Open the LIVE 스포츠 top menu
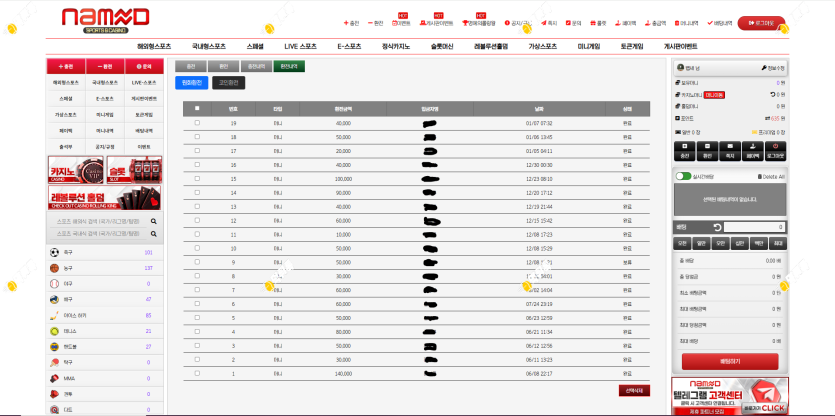This screenshot has height=416, width=835. point(300,46)
